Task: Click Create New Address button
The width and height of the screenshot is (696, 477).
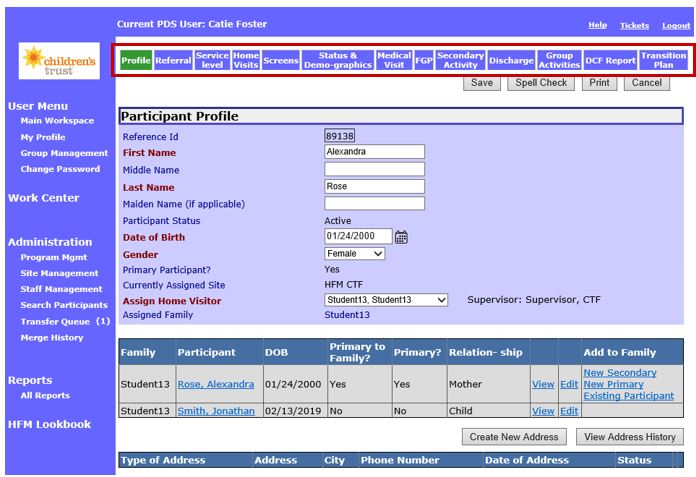Action: [x=514, y=437]
